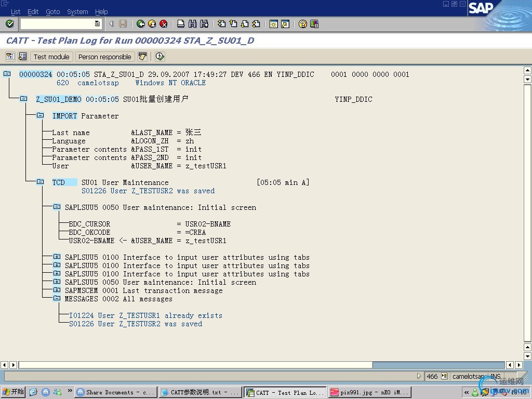Click the green Enter checkmark icon
Screen dimensions: 532x399
pyautogui.click(x=9, y=24)
